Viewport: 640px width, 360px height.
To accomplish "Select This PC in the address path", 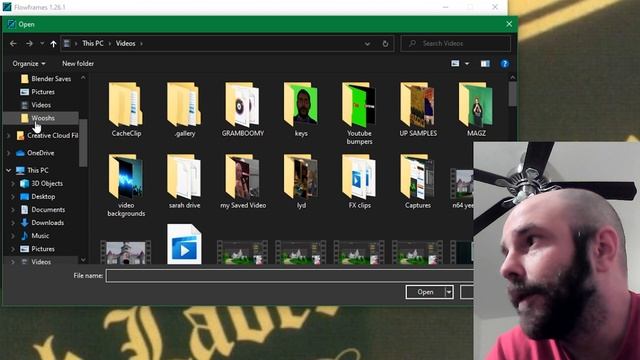I will point(93,43).
